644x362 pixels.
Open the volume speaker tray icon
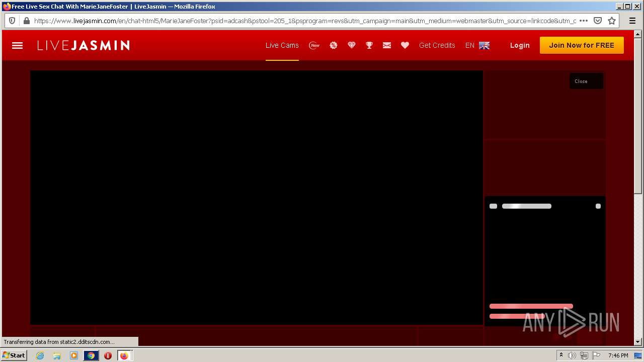(572, 355)
